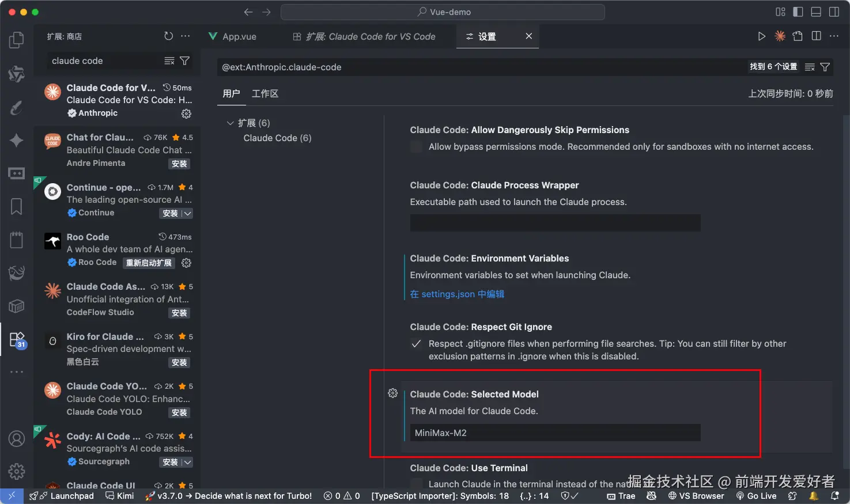The width and height of the screenshot is (850, 504).
Task: Uncheck Respect Git Ignore checkbox
Action: (416, 344)
